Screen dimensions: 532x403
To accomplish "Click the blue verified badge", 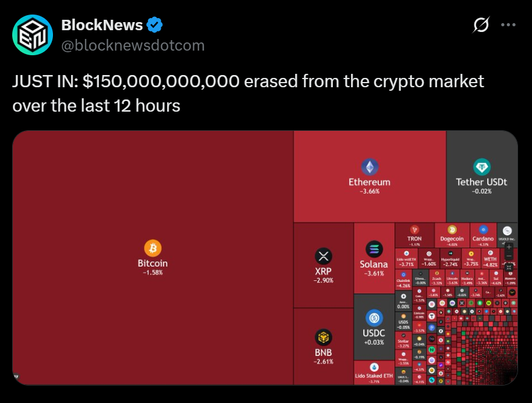I will tap(154, 25).
